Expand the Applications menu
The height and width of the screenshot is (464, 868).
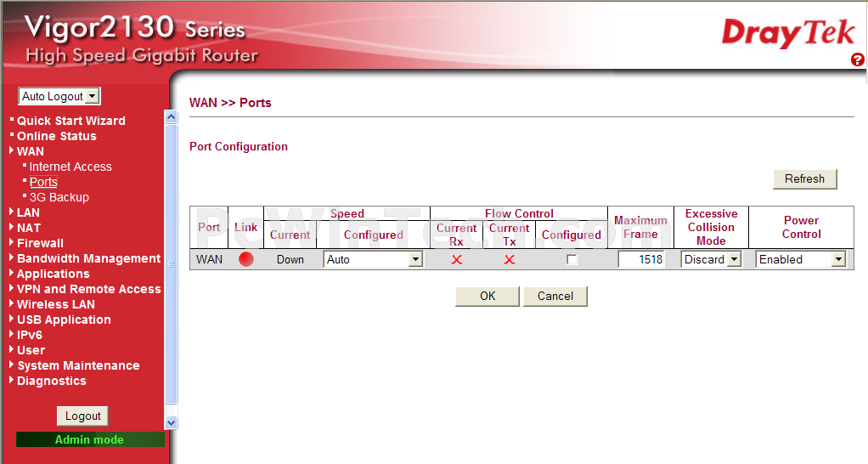(53, 274)
